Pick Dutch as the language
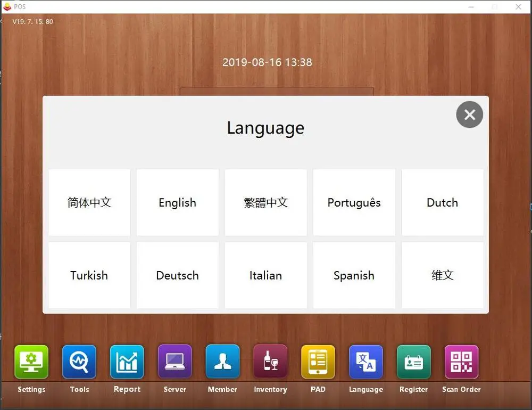 pyautogui.click(x=443, y=202)
